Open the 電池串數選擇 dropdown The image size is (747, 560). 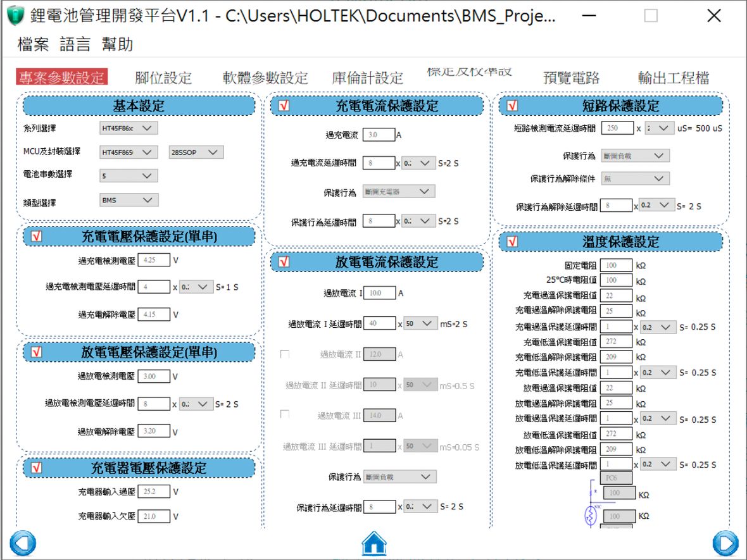[129, 176]
